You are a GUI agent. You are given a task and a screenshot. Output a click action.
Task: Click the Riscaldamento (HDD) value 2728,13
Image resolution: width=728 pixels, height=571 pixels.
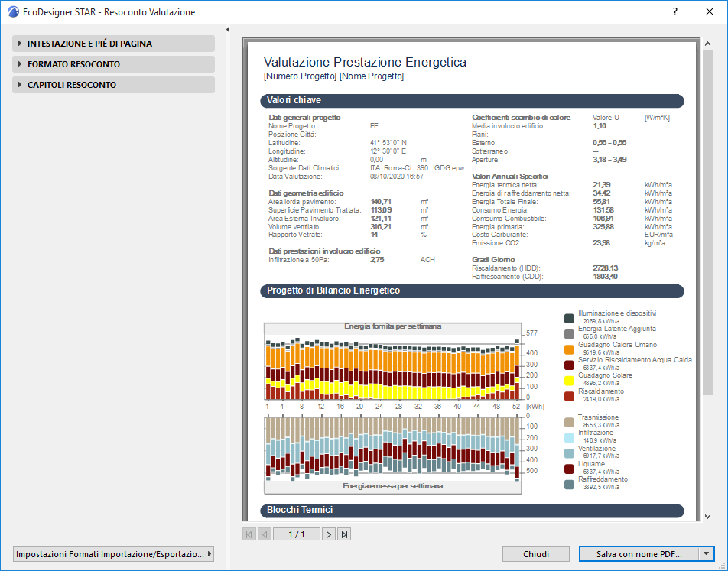pos(605,268)
